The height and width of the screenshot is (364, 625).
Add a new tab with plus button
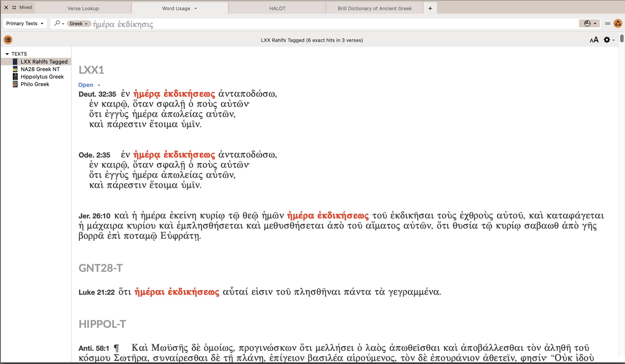click(x=430, y=8)
